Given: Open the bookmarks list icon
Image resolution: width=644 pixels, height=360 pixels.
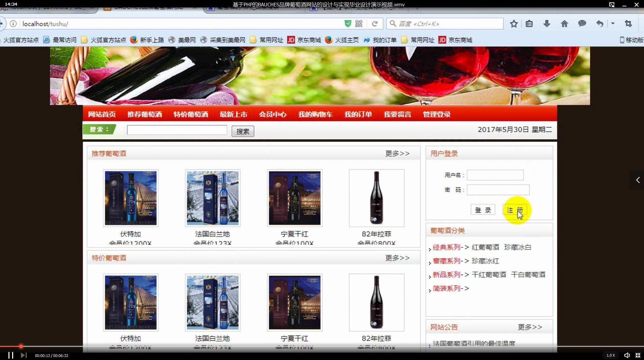Looking at the screenshot, I should pyautogui.click(x=529, y=24).
